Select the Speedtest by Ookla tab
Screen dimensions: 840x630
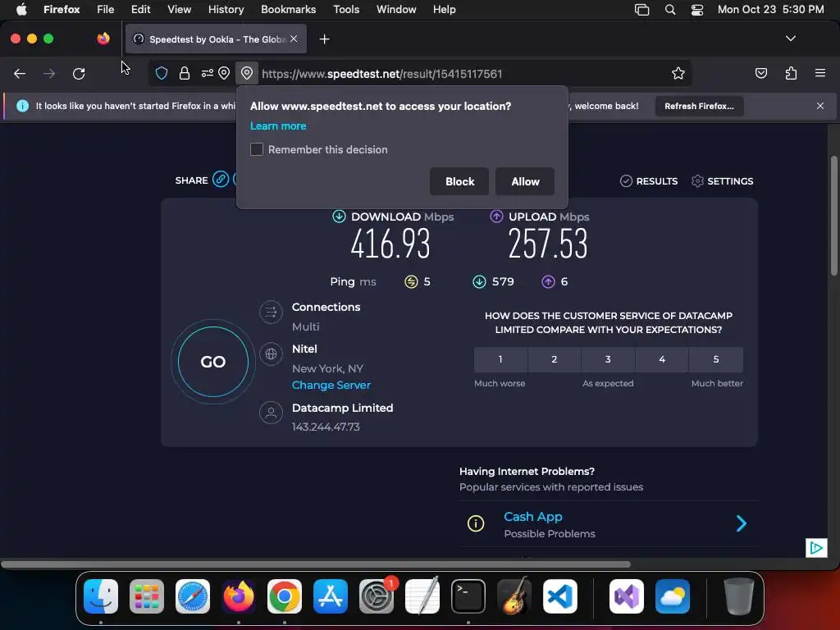coord(216,39)
